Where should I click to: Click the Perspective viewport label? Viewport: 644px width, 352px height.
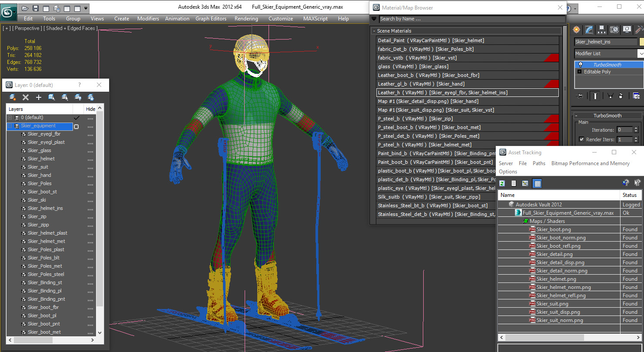(28, 28)
